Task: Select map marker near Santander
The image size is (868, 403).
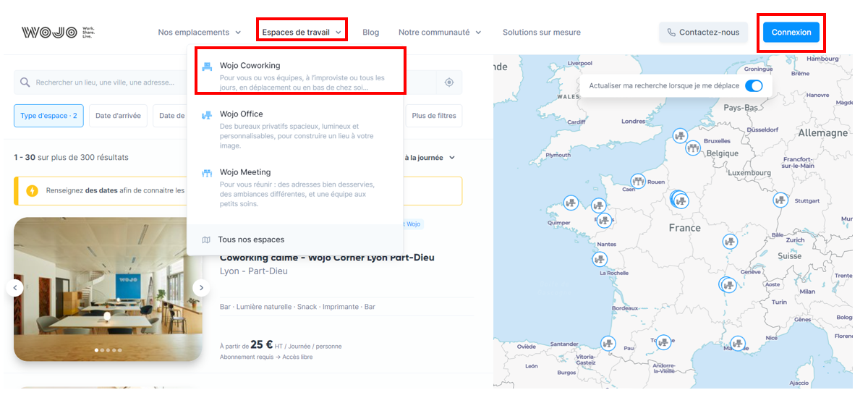Action: (x=609, y=344)
